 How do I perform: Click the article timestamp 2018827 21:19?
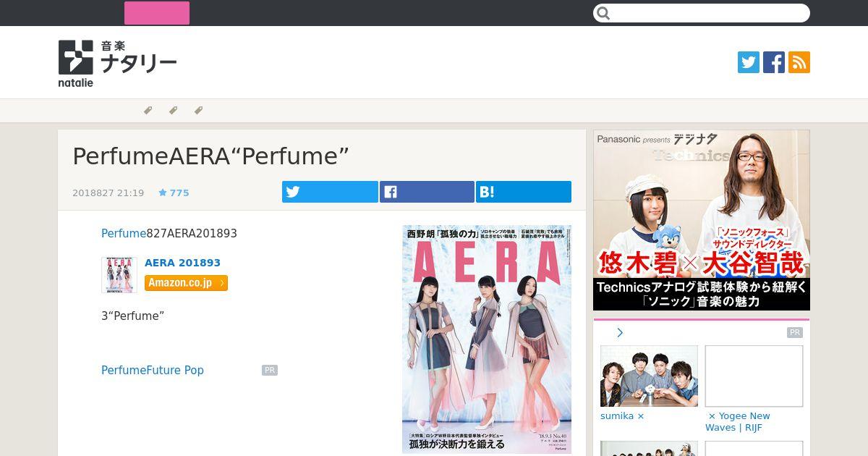click(x=108, y=193)
